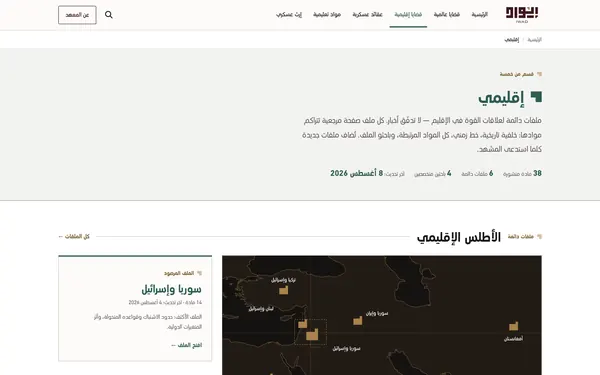Open the الرئيسية nav item
The image size is (600, 375).
pos(480,15)
